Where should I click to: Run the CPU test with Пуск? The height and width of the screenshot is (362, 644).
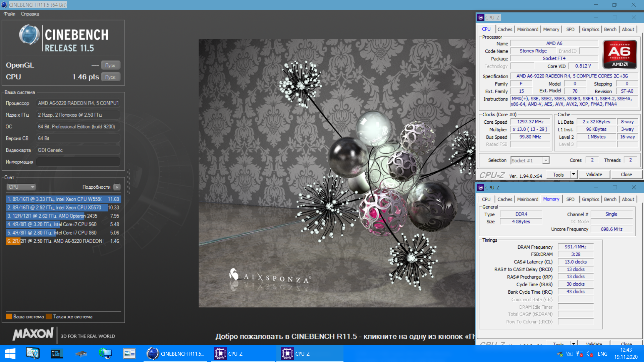[x=110, y=77]
